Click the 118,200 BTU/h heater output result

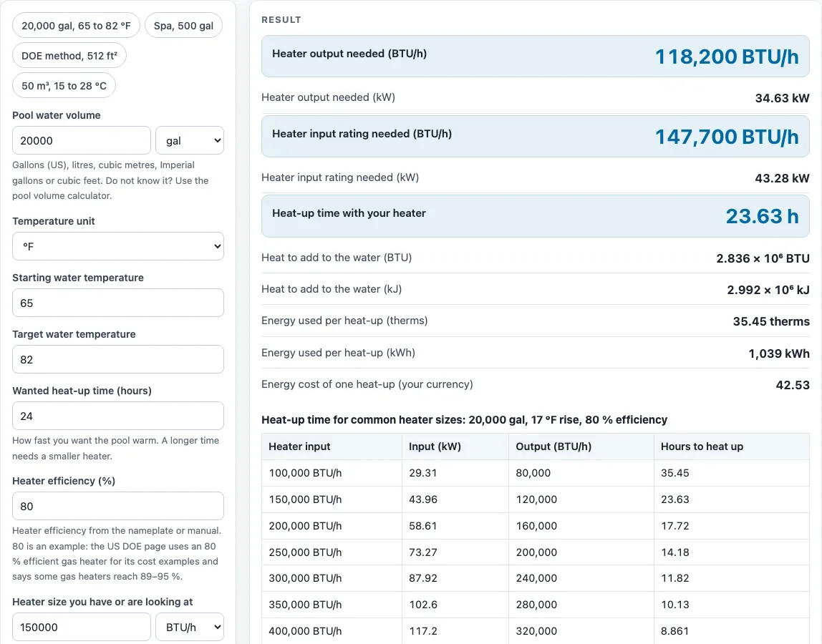727,57
